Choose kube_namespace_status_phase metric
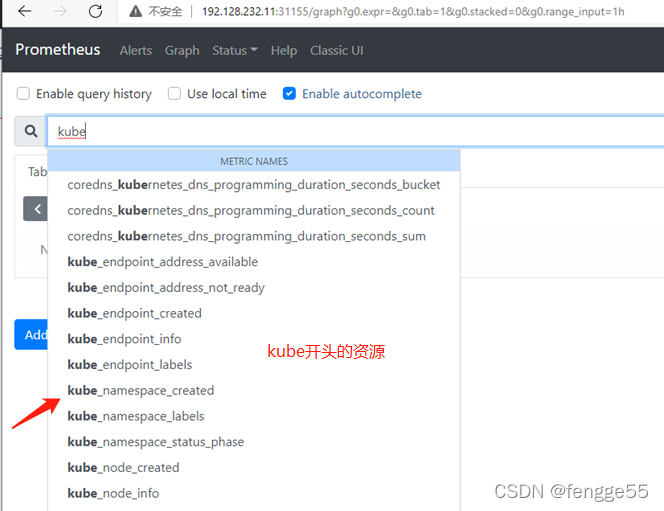Image resolution: width=664 pixels, height=511 pixels. [254, 442]
